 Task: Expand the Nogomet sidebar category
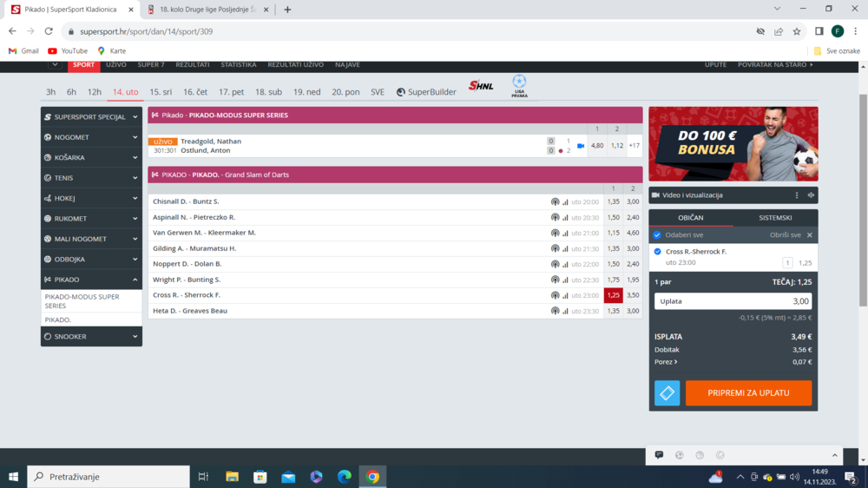coord(91,137)
